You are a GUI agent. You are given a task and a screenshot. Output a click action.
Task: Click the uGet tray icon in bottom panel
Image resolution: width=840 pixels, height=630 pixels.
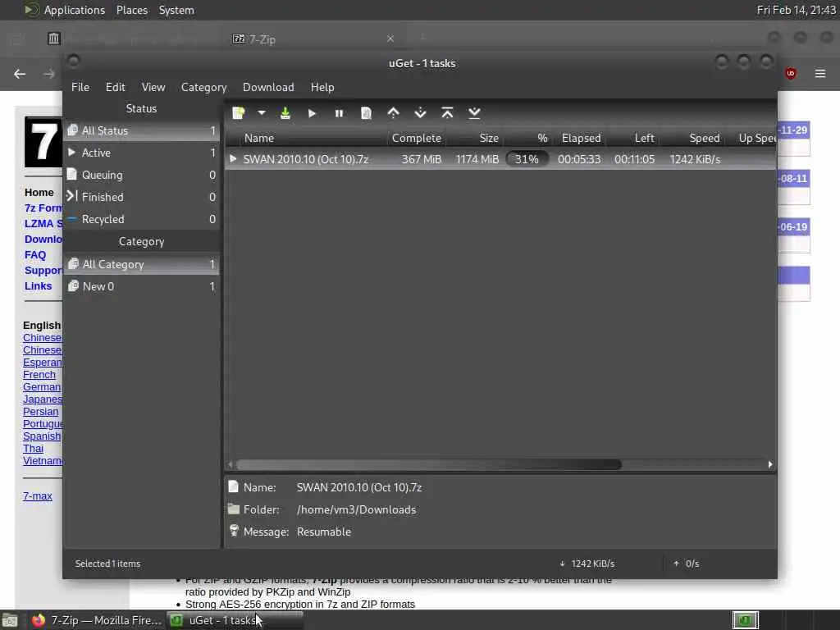[745, 620]
